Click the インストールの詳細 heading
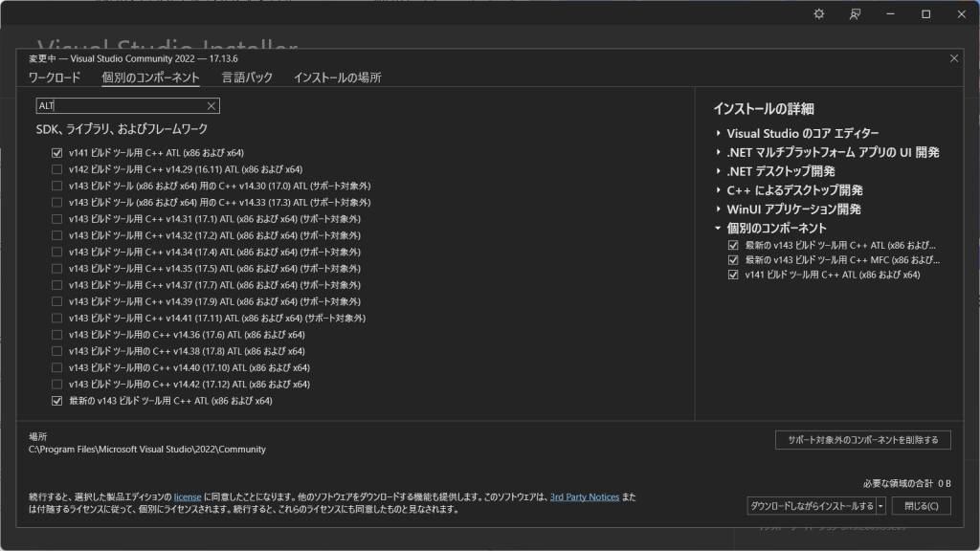The image size is (980, 551). click(764, 109)
